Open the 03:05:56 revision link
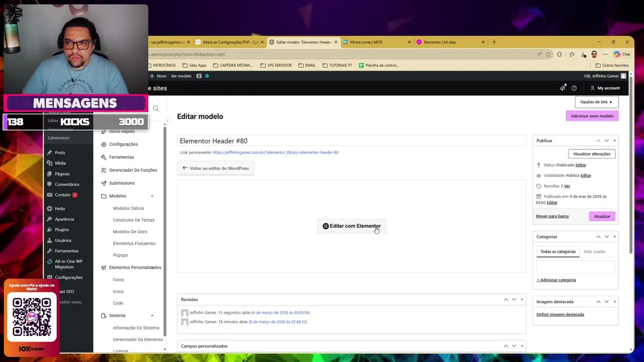The image size is (644, 362). 281,313
